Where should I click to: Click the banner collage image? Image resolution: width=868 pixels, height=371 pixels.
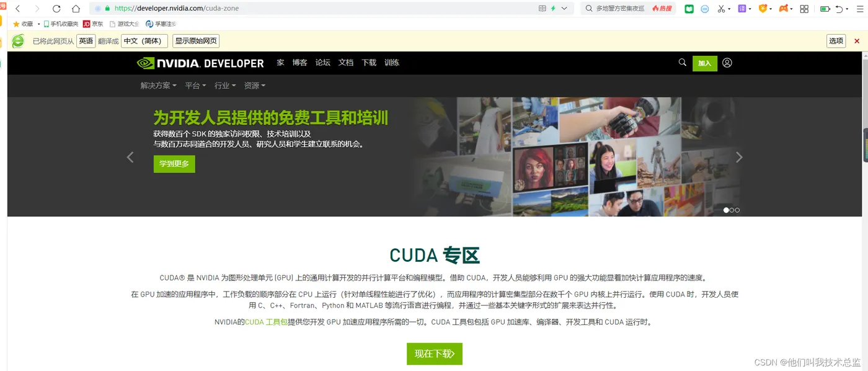[x=577, y=156]
